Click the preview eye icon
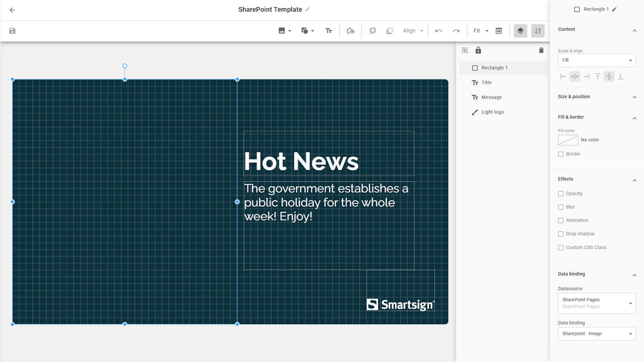The image size is (644, 362). 499,31
